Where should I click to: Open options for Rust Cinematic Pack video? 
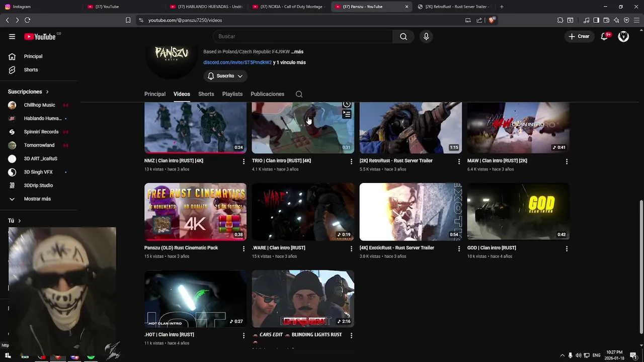(244, 248)
